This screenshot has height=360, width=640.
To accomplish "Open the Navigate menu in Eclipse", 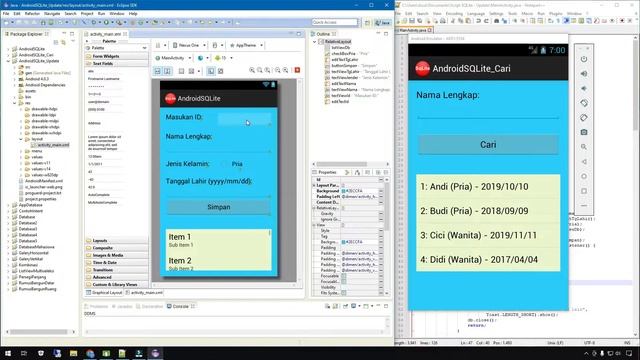I will (52, 13).
